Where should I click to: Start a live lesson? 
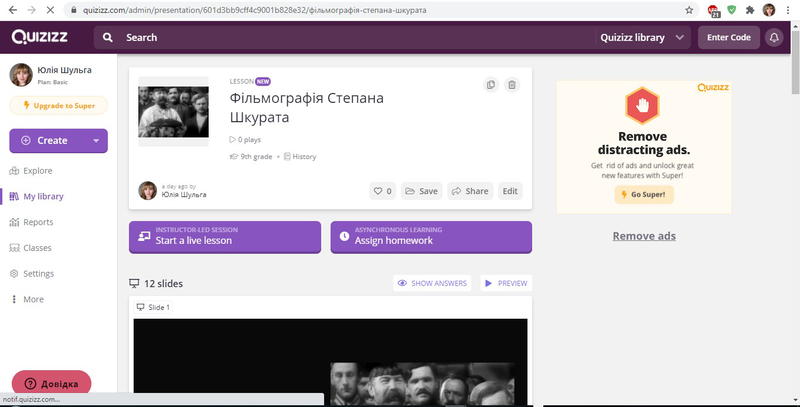click(x=227, y=236)
